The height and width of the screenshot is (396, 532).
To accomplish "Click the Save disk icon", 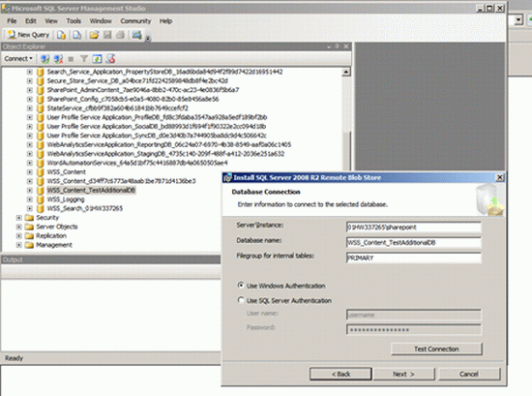I will (x=107, y=35).
